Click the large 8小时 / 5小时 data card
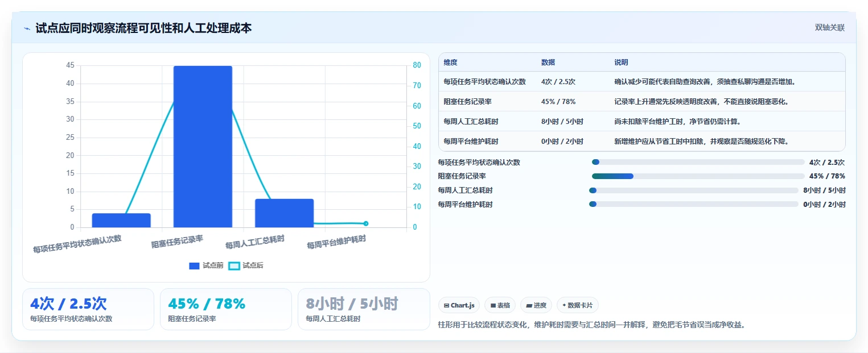The image size is (868, 353). (364, 309)
